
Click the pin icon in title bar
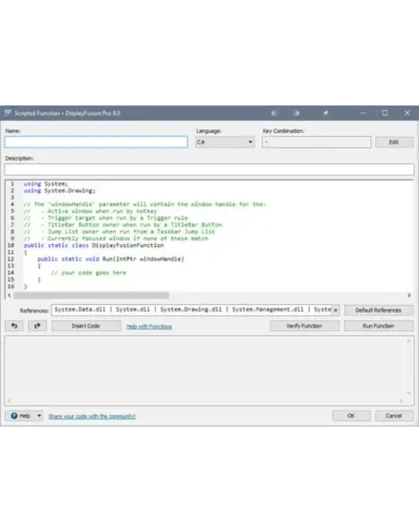tap(326, 113)
